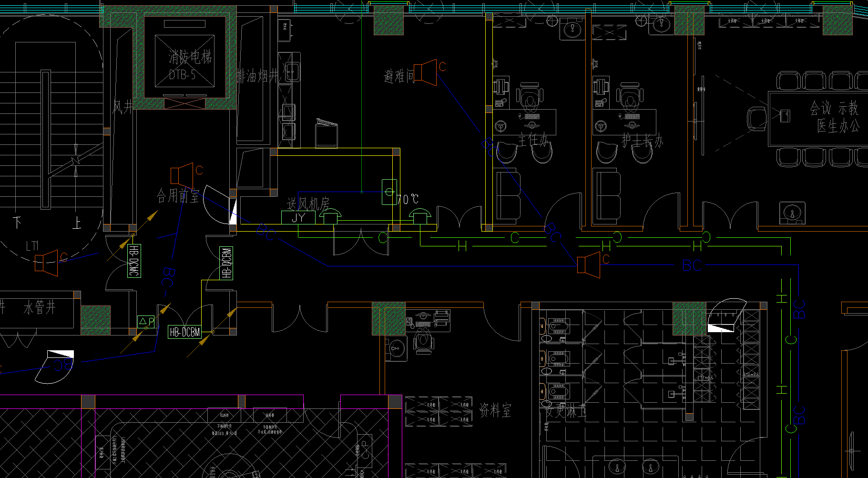Select the dark BC label right of corridor speaker

(x=692, y=265)
